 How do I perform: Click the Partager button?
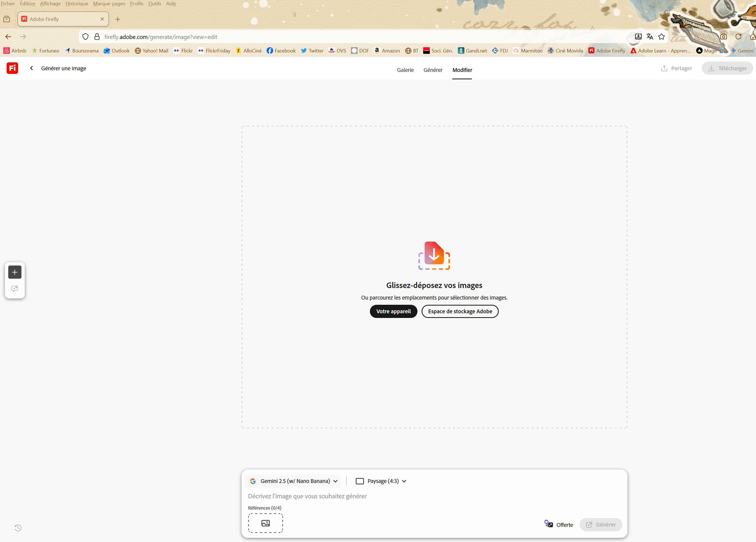pyautogui.click(x=676, y=68)
